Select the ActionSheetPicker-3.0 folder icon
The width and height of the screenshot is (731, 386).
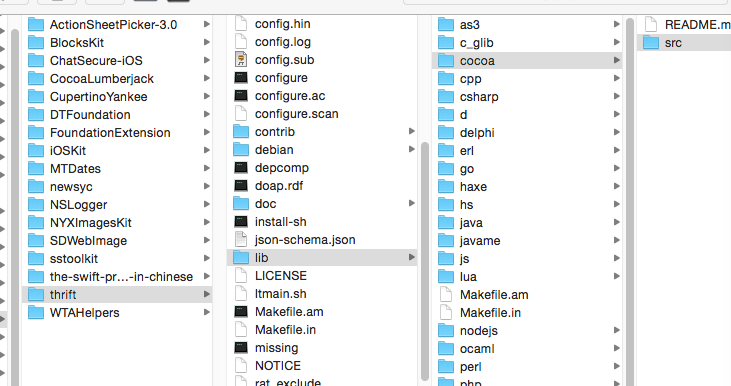36,24
